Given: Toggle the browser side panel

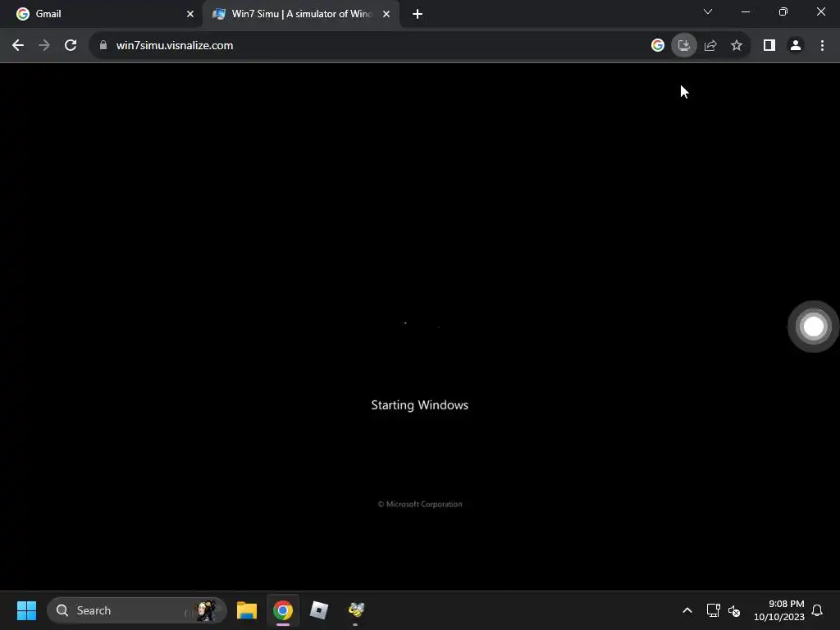Looking at the screenshot, I should [x=769, y=46].
